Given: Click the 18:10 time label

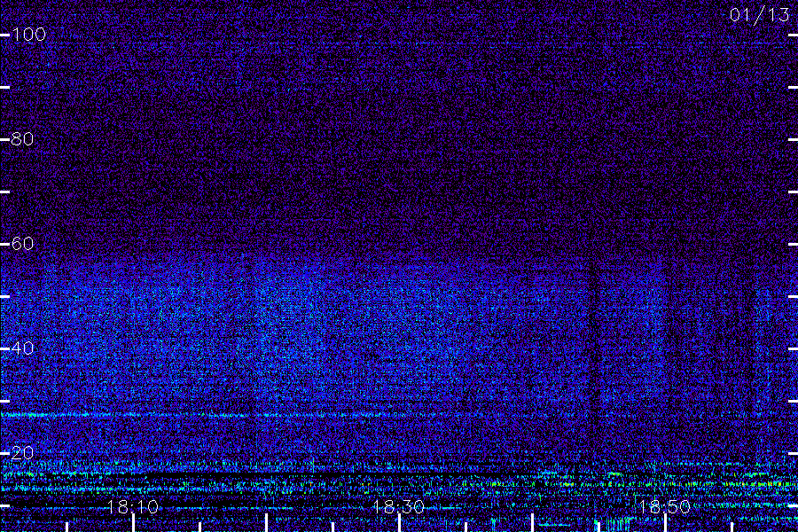Looking at the screenshot, I should click(133, 507).
